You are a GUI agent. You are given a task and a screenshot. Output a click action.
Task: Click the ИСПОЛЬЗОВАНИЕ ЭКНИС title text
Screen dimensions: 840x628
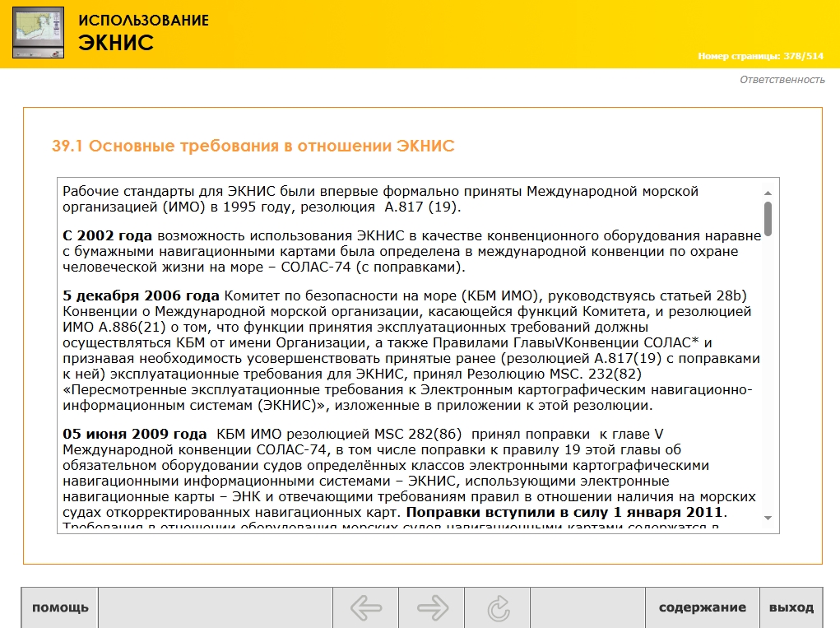tap(144, 33)
